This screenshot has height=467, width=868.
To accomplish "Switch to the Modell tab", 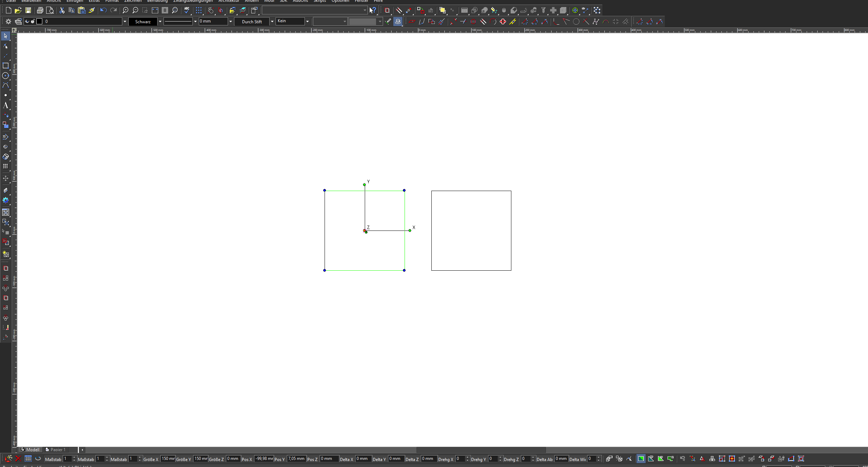I will [x=30, y=449].
